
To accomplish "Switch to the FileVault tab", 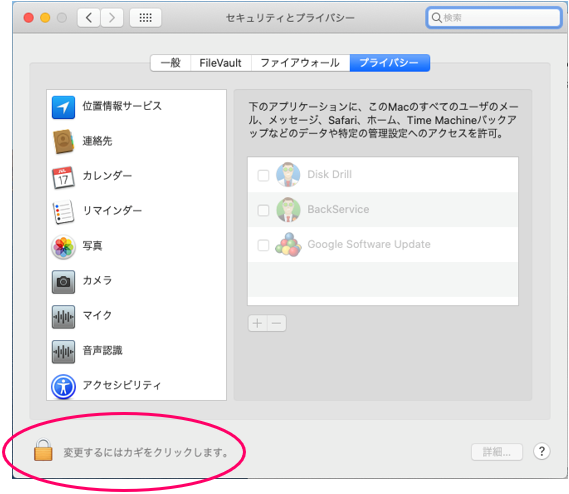I will (221, 63).
